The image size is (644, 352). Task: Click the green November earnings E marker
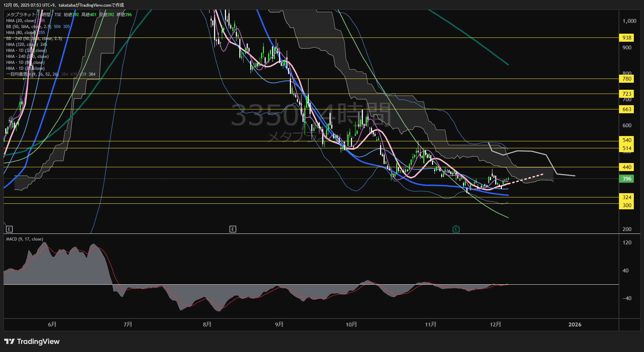click(456, 229)
